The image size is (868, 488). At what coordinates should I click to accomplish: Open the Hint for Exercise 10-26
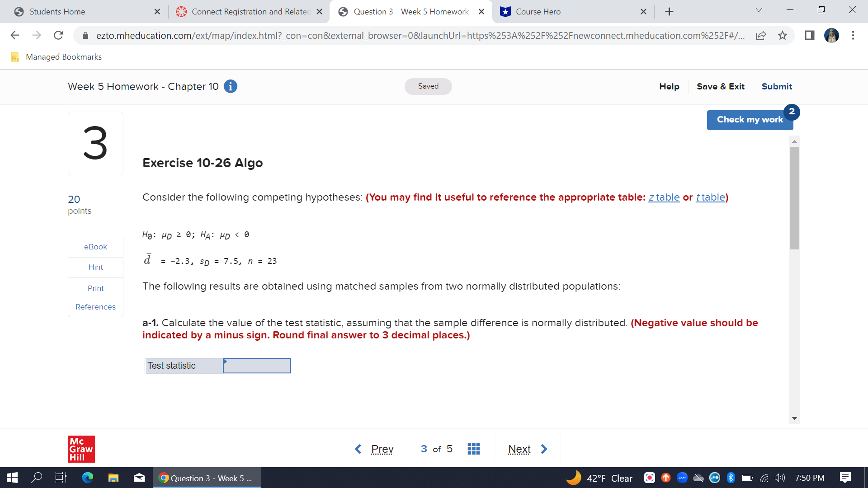tap(95, 267)
